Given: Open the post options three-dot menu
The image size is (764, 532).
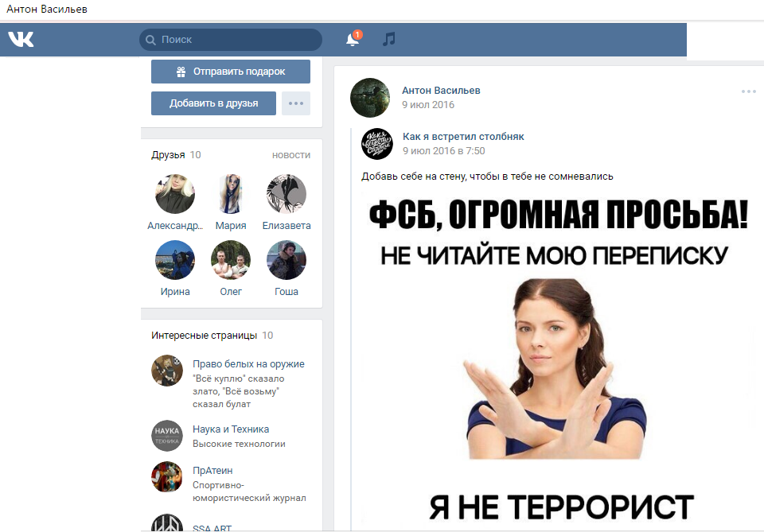Looking at the screenshot, I should 748,91.
